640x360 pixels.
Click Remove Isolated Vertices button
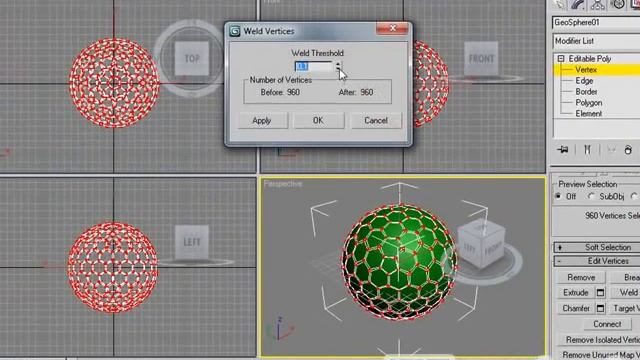tap(599, 340)
